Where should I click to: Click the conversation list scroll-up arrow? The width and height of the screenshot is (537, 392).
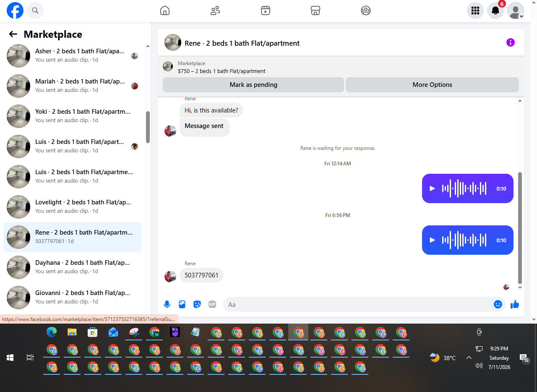point(148,46)
